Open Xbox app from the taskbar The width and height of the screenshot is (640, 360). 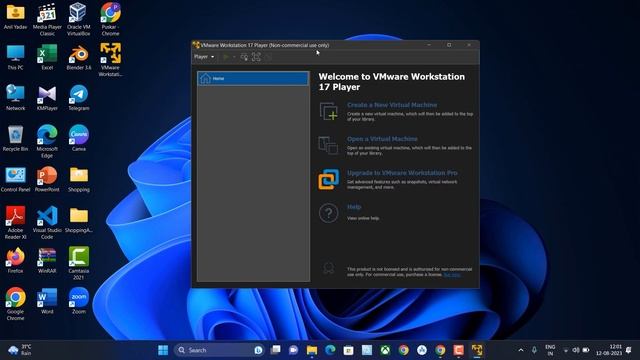point(385,350)
